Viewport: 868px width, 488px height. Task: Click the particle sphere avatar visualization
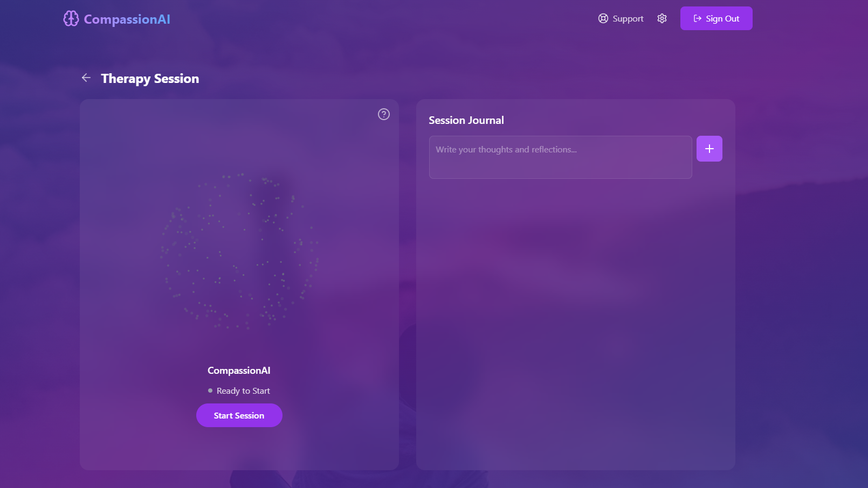[x=239, y=250]
